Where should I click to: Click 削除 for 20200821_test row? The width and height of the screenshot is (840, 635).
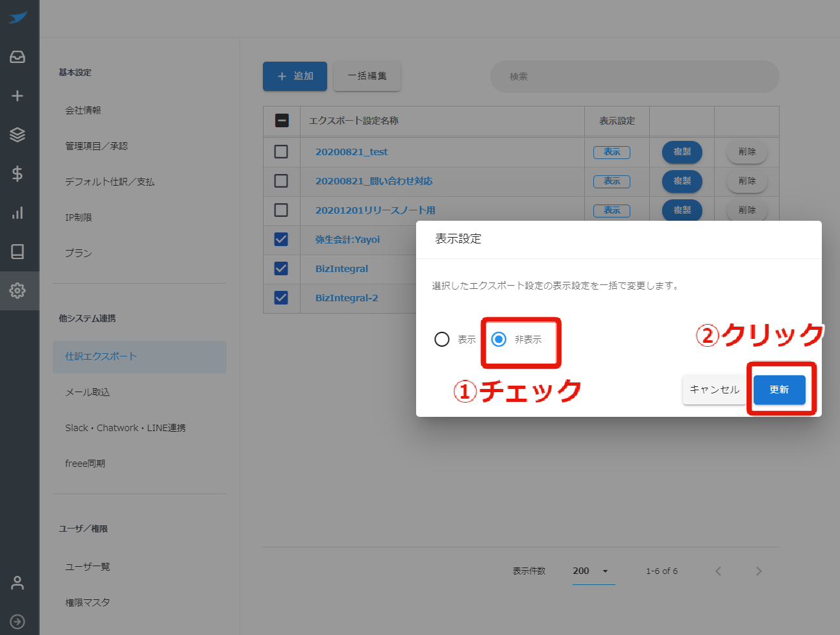pos(747,151)
